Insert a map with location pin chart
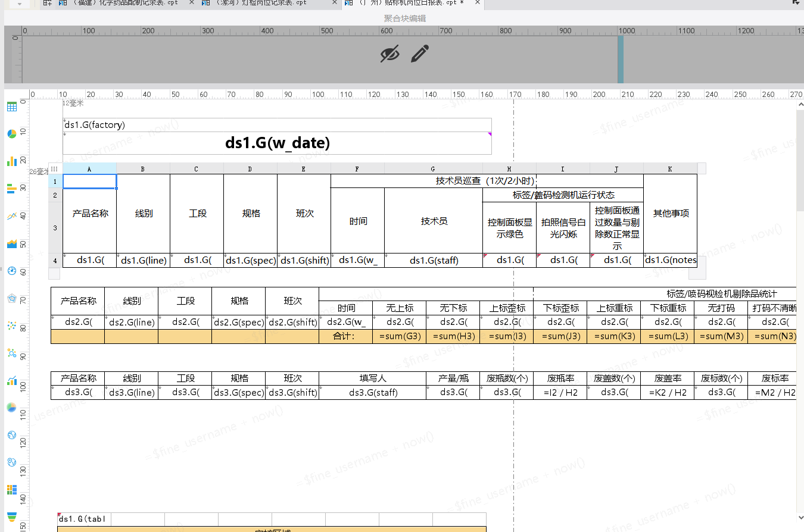Screen dimensions: 804x532 coord(11,462)
